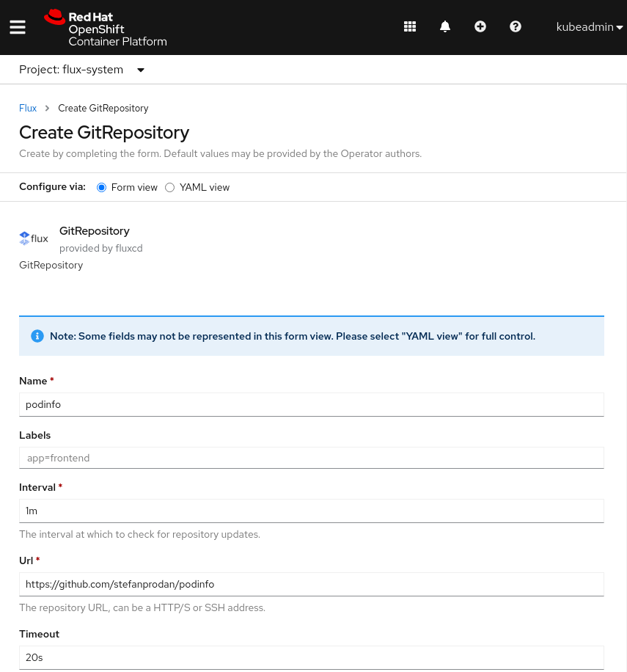Open the kubeadmin user menu
Image resolution: width=627 pixels, height=672 pixels.
[x=589, y=27]
